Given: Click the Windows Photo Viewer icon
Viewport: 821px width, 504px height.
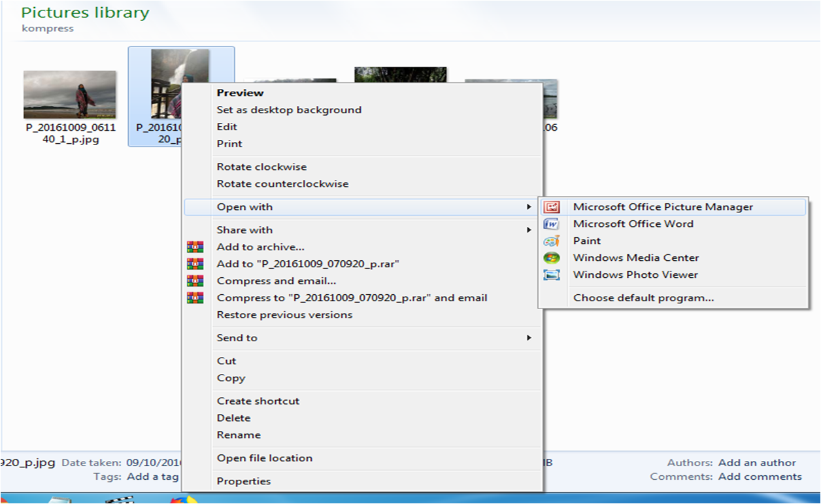Looking at the screenshot, I should [552, 275].
